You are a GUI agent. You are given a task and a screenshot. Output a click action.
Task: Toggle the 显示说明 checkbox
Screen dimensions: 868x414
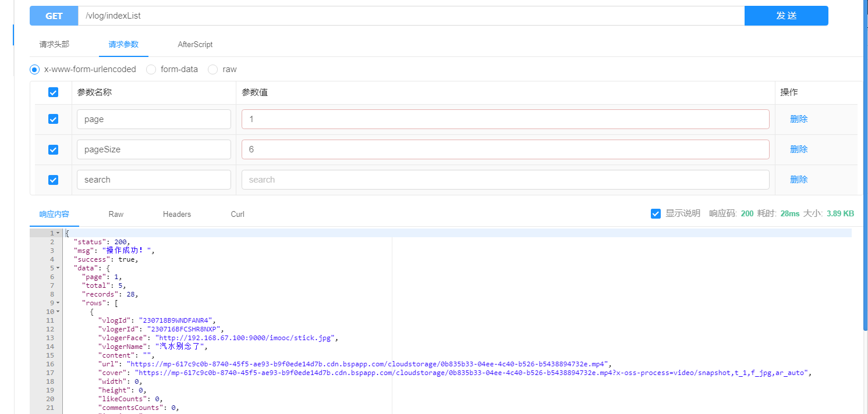[656, 213]
